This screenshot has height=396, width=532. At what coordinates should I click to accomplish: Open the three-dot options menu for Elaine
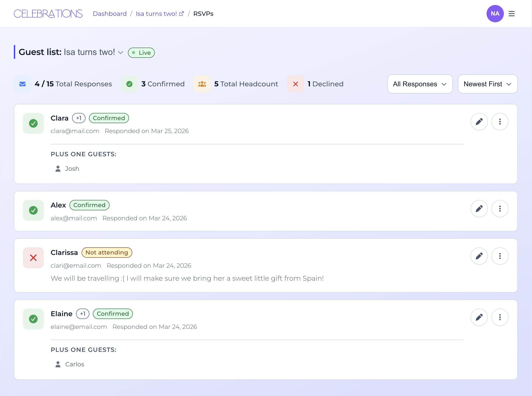click(x=500, y=317)
